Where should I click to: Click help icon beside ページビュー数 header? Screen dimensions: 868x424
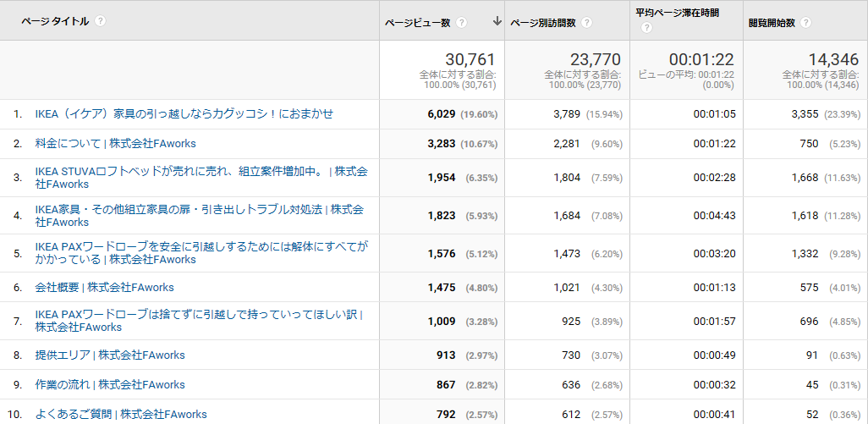click(462, 23)
